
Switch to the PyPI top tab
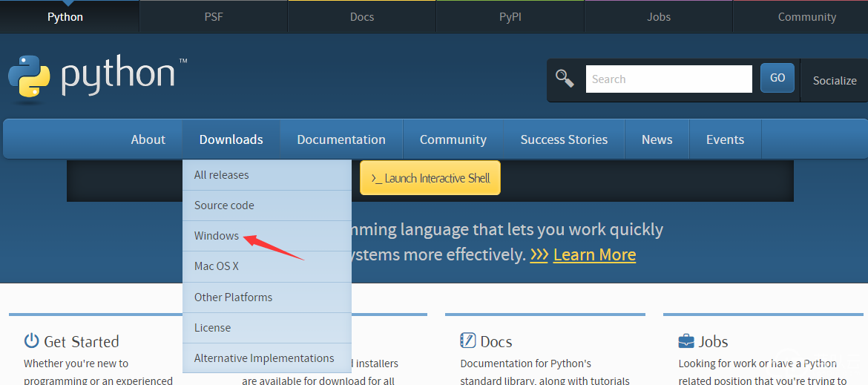510,17
